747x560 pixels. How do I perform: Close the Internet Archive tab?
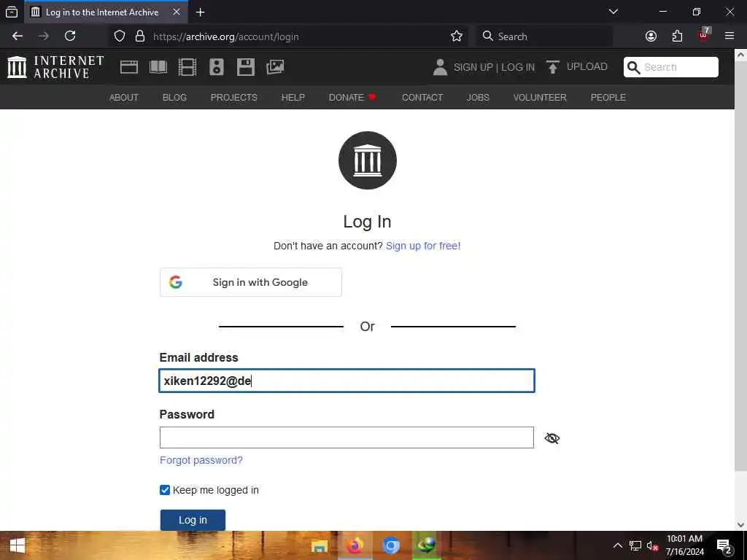(177, 12)
